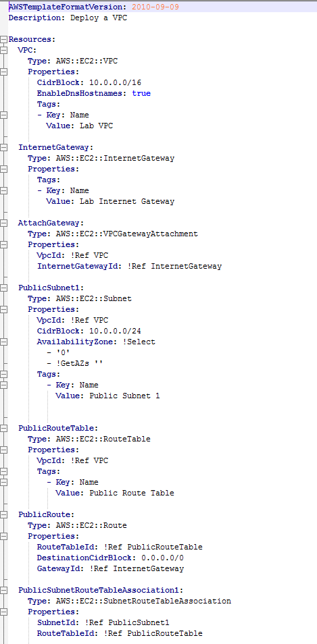Click the 'VpcId: !Ref VPC' line under AttachGateway
The height and width of the screenshot is (644, 317).
click(x=73, y=255)
